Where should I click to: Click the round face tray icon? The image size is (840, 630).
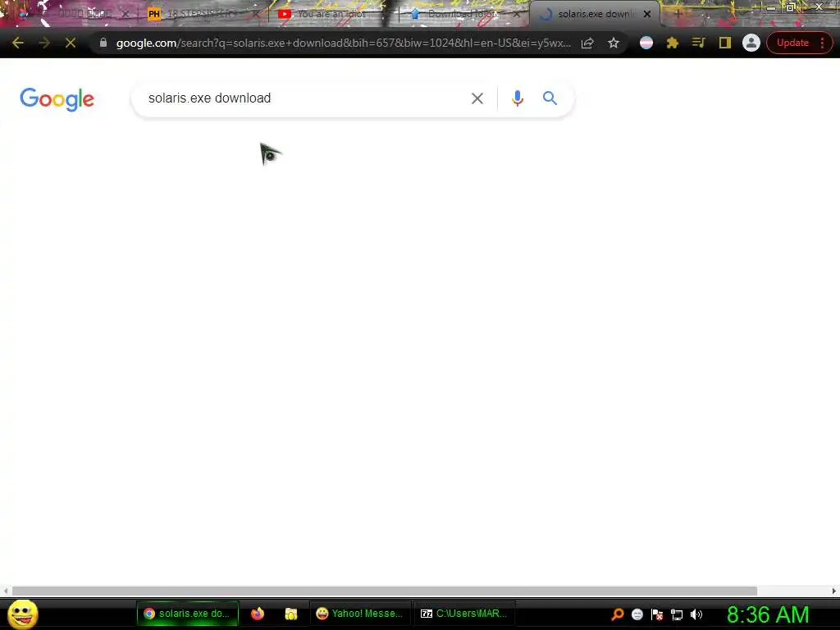[x=637, y=614]
